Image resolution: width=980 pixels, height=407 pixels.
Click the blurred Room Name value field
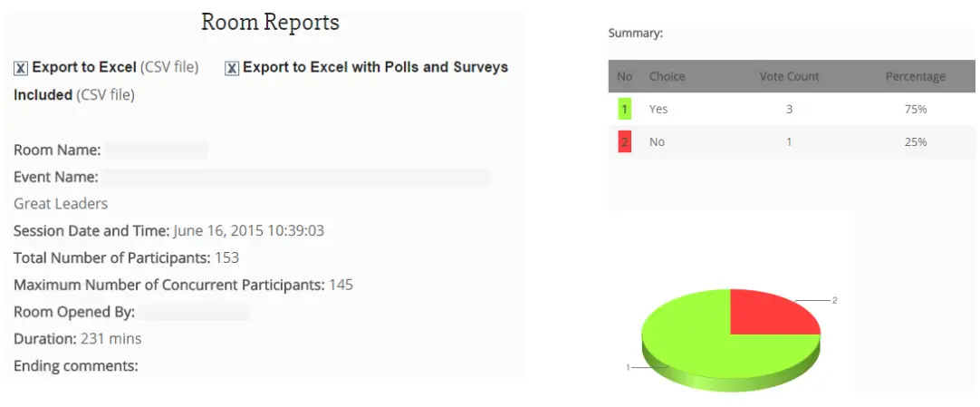(x=156, y=150)
